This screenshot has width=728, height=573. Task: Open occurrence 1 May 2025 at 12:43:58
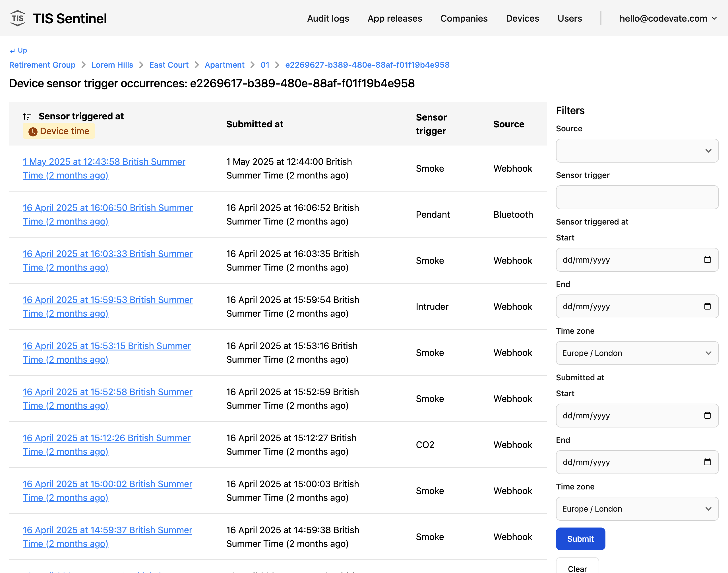coord(104,169)
